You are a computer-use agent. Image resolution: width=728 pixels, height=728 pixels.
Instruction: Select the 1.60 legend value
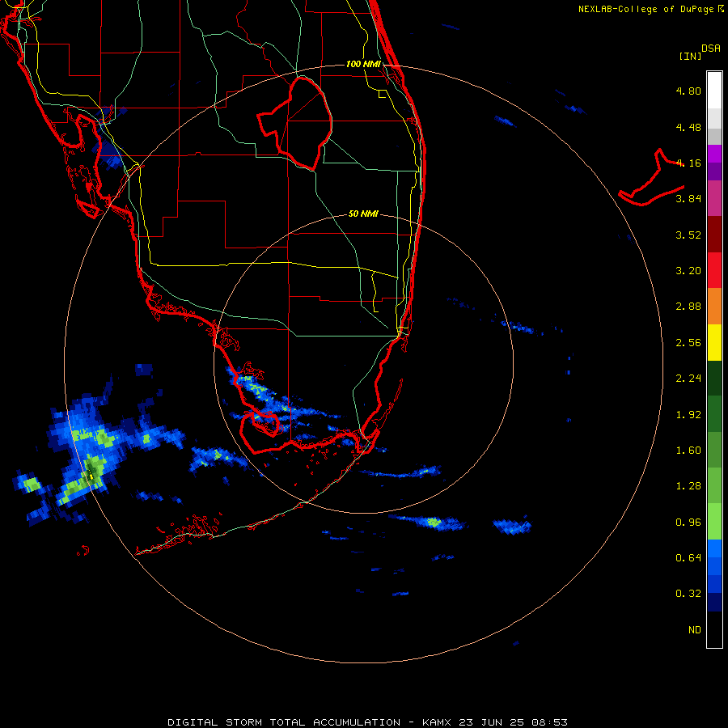tap(688, 451)
